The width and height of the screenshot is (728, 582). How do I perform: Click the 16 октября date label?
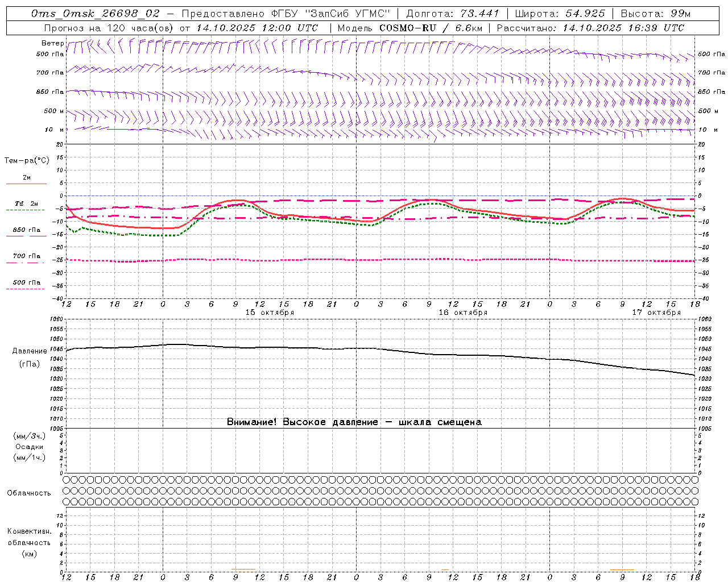[x=463, y=313]
